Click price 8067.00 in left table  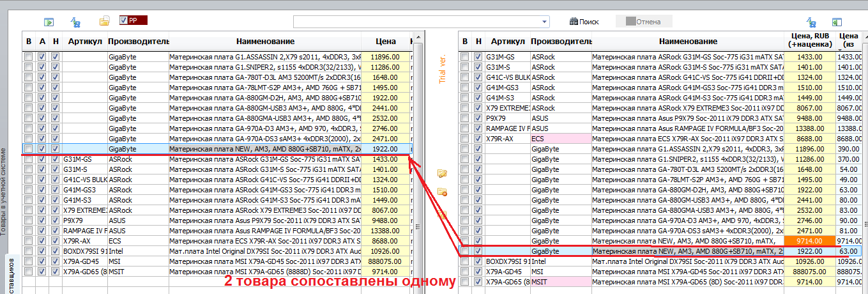[385, 210]
